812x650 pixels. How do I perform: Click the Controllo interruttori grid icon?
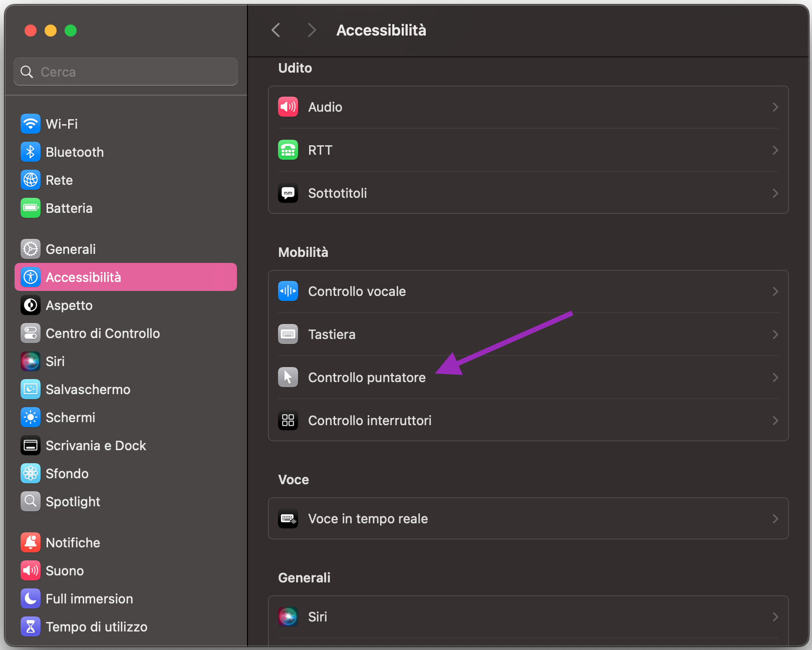pos(288,420)
